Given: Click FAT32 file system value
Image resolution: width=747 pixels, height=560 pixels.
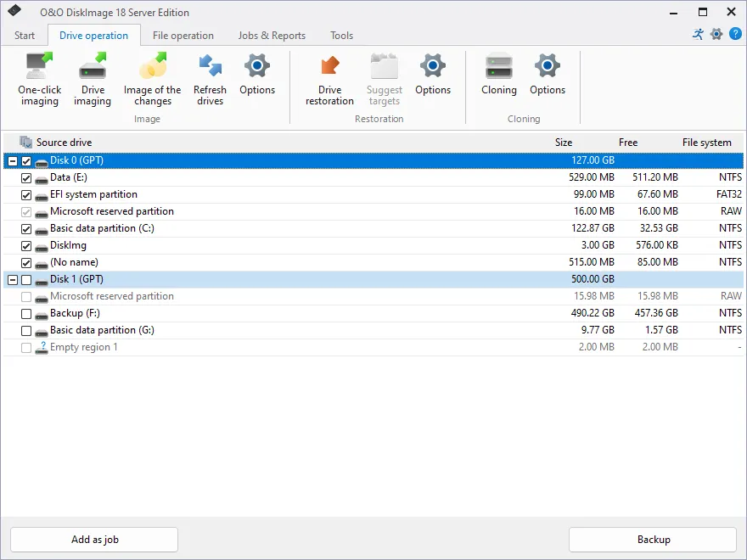Looking at the screenshot, I should (729, 194).
